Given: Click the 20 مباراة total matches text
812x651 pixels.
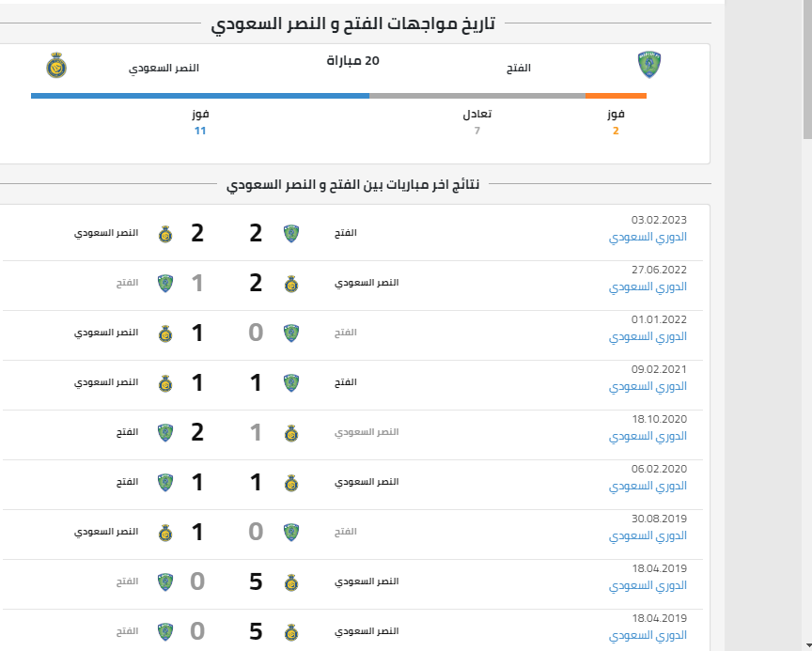Looking at the screenshot, I should click(352, 61).
